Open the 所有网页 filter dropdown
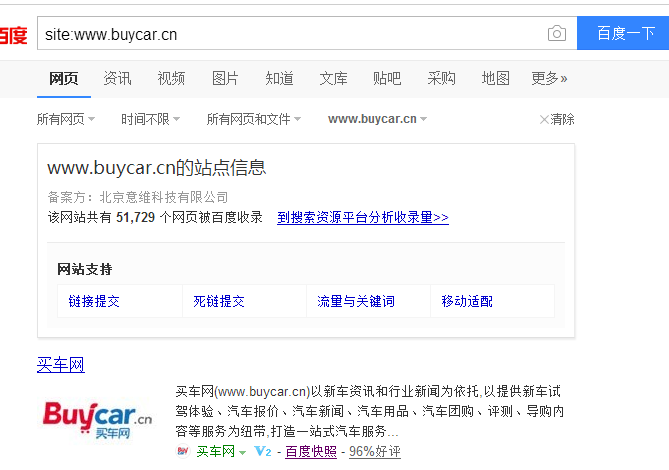The height and width of the screenshot is (470, 669). coord(66,119)
